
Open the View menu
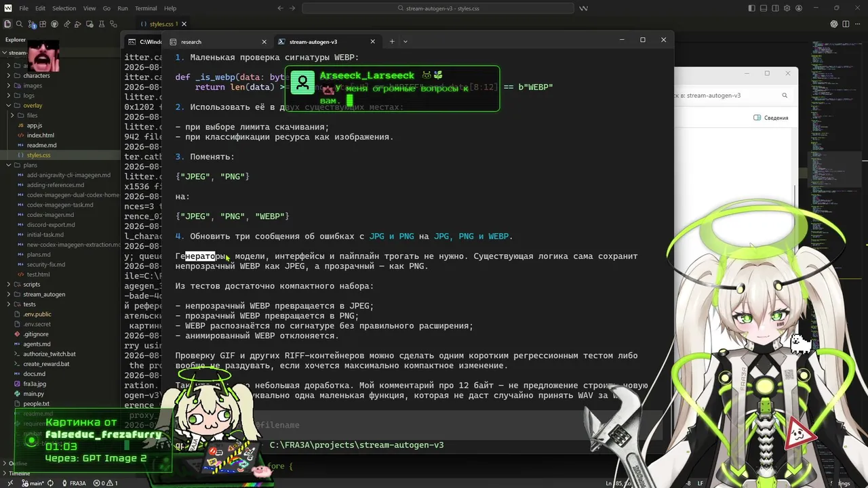coord(90,8)
